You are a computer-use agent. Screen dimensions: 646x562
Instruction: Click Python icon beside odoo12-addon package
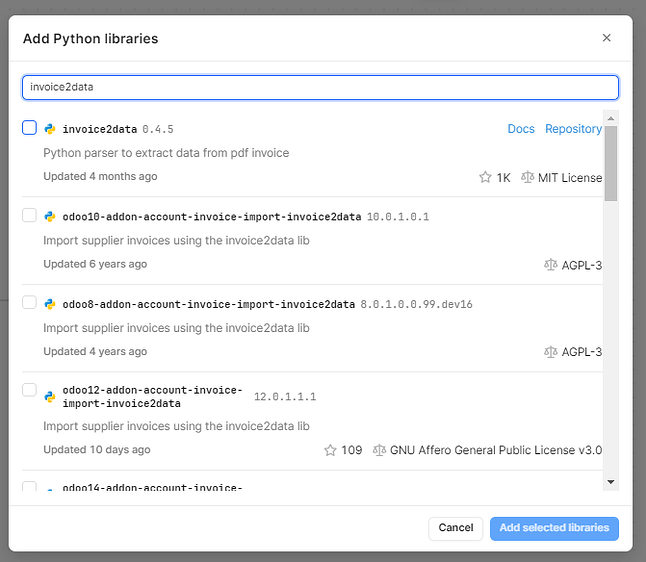[50, 397]
